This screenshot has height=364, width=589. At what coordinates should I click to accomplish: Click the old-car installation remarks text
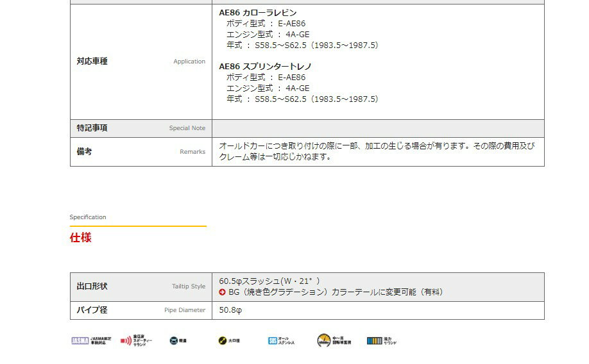click(377, 151)
